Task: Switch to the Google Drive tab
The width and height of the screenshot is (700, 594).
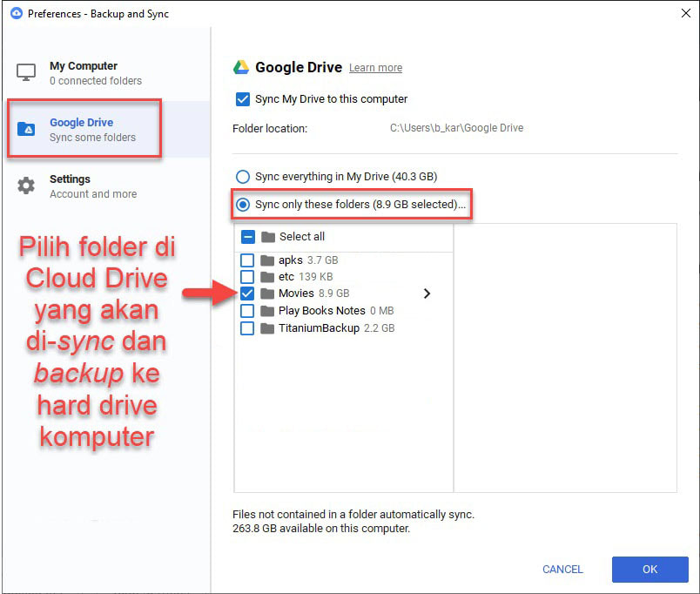Action: coord(106,129)
